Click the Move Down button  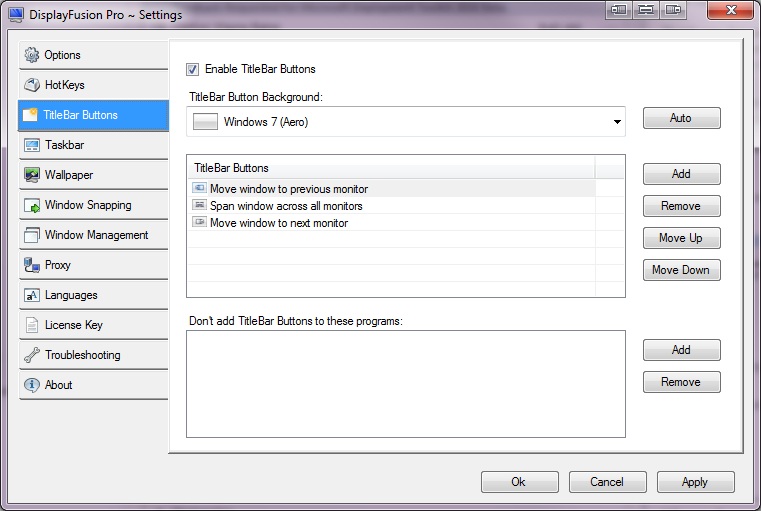tap(681, 270)
